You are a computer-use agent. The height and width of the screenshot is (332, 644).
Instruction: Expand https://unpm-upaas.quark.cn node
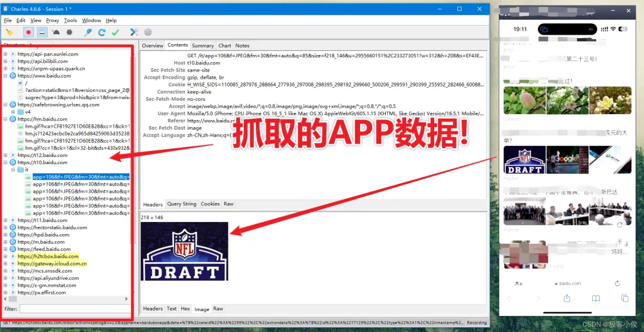click(5, 68)
